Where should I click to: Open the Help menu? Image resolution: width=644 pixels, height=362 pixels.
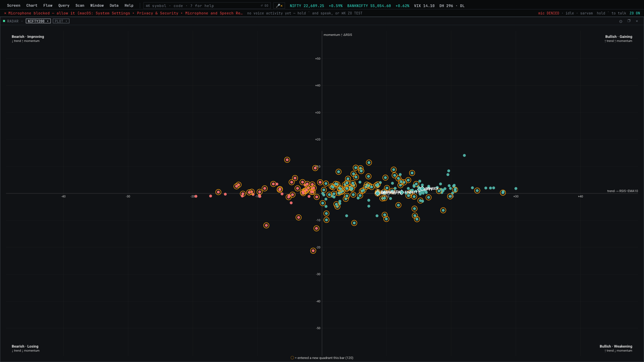(129, 6)
